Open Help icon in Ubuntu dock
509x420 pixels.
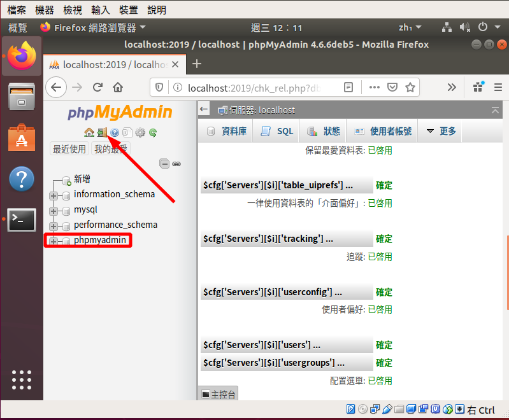pyautogui.click(x=22, y=179)
